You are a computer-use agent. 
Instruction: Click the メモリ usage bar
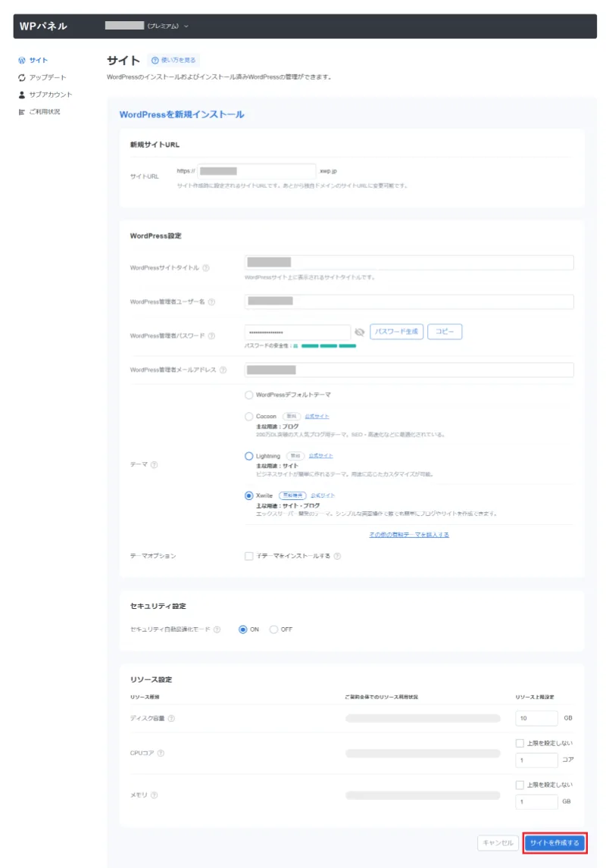pyautogui.click(x=423, y=795)
